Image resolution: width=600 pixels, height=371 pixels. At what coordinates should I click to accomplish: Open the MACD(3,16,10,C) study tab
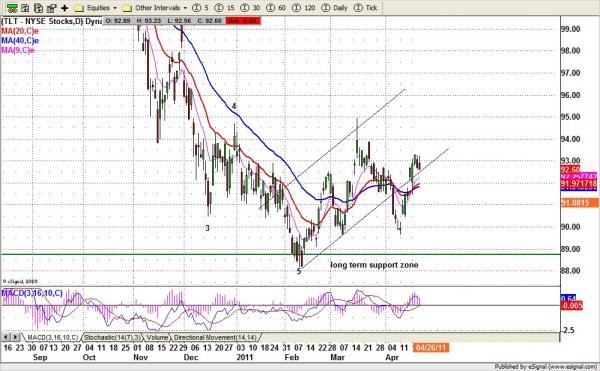click(52, 337)
